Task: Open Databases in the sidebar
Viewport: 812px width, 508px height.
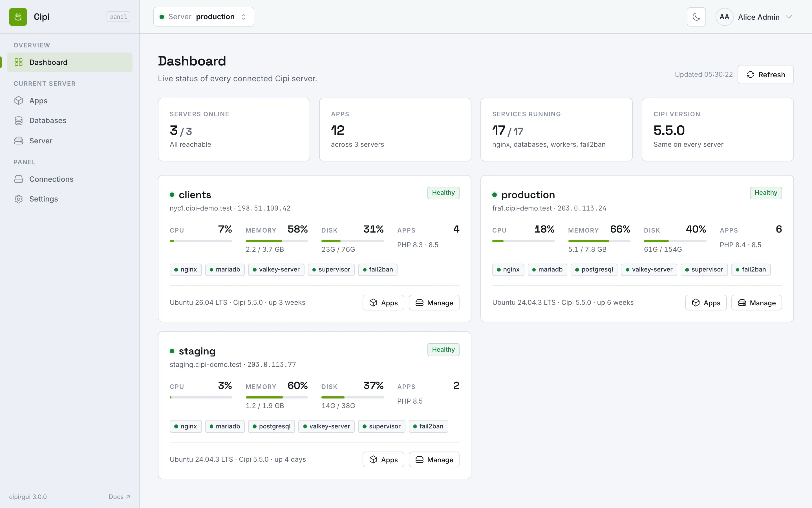Action: 69,121
